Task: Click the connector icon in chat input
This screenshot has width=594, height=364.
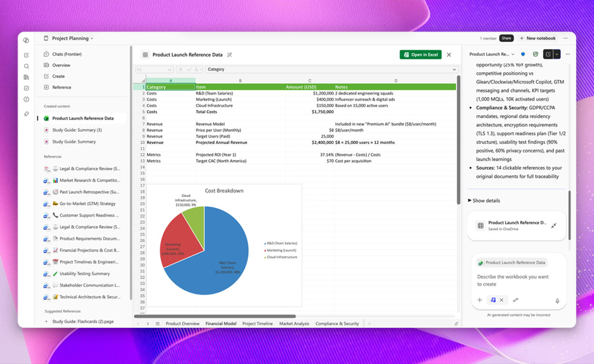Action: tap(516, 300)
